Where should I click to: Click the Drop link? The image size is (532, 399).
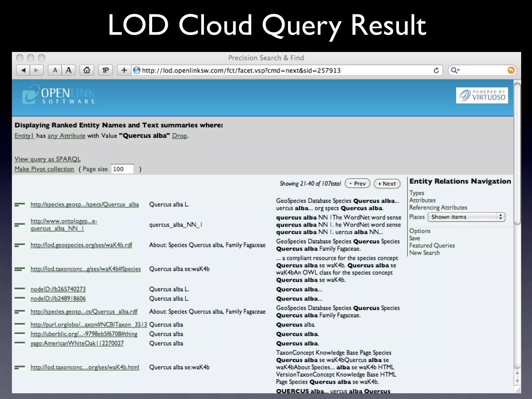click(x=179, y=136)
